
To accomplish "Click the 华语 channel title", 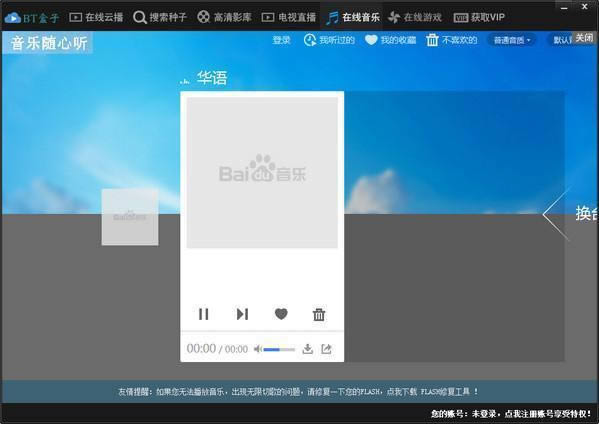I will coord(212,78).
